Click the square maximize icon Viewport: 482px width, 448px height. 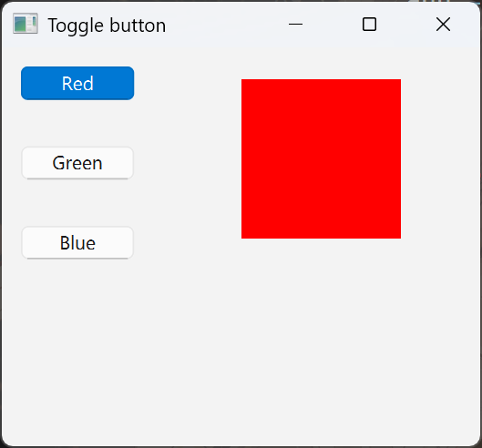(369, 25)
